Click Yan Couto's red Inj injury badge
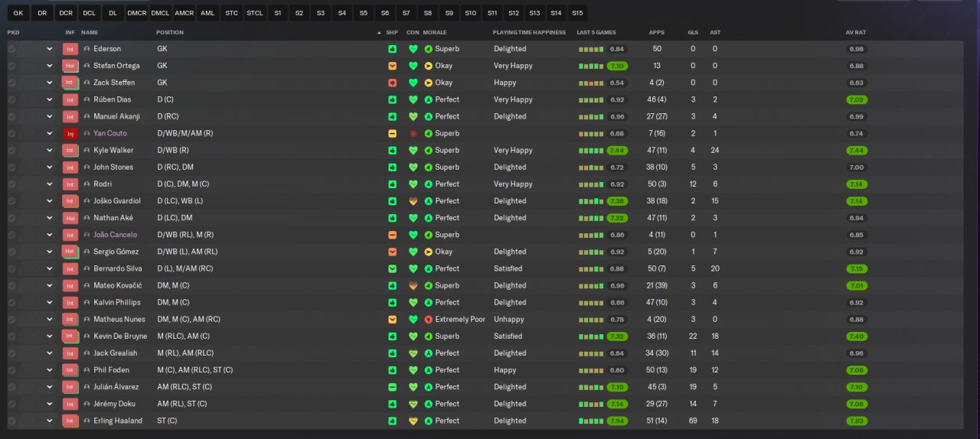 coord(70,133)
